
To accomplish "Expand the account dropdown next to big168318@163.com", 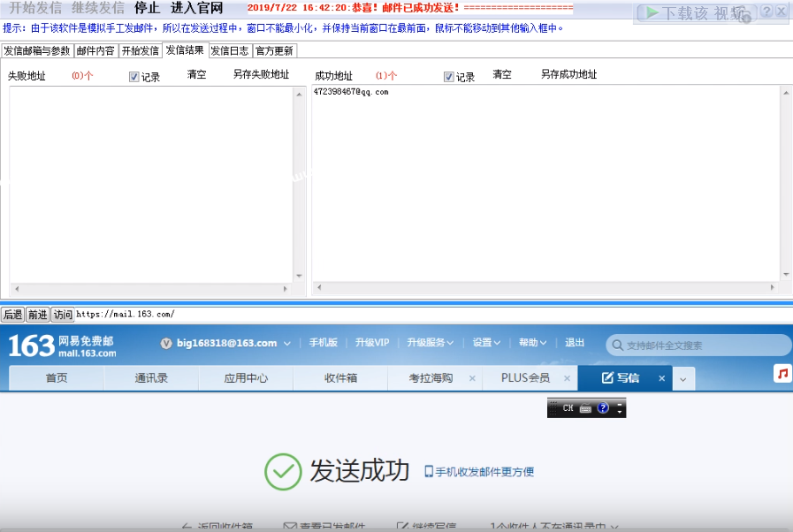I will click(x=287, y=344).
